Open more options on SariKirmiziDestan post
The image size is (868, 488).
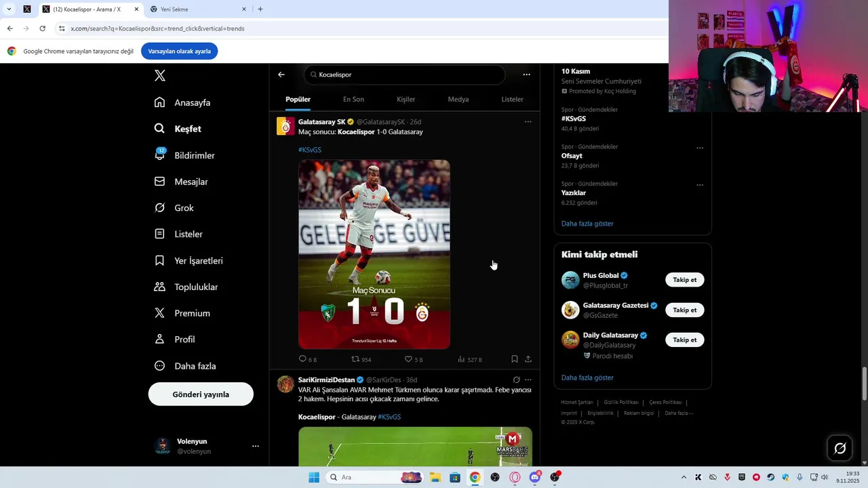(x=528, y=380)
